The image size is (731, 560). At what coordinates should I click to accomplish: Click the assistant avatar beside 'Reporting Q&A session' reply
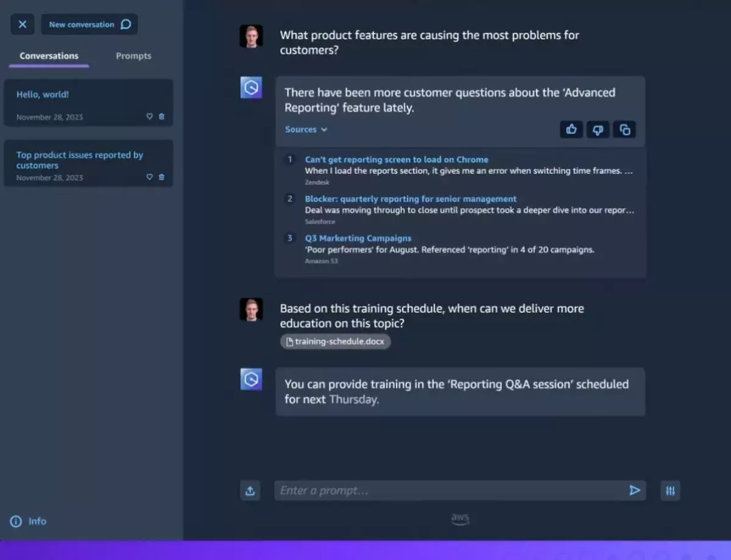point(251,379)
